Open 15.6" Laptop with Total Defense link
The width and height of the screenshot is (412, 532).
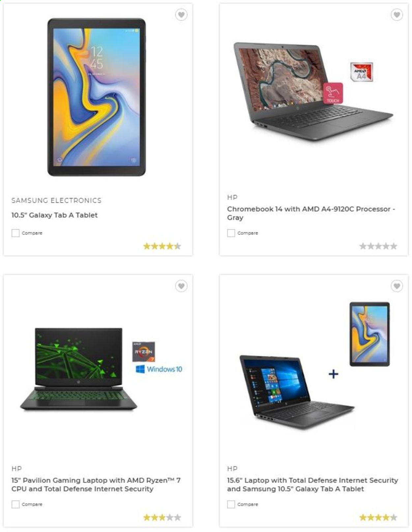click(x=312, y=485)
